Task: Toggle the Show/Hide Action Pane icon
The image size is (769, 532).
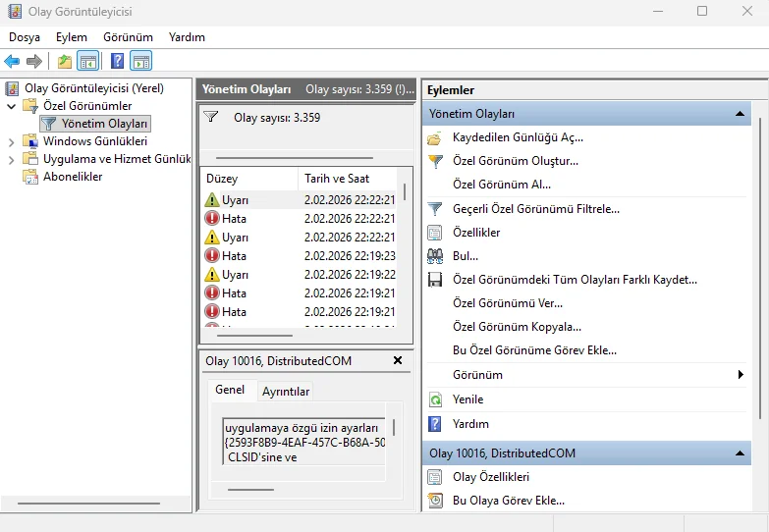Action: pos(141,62)
